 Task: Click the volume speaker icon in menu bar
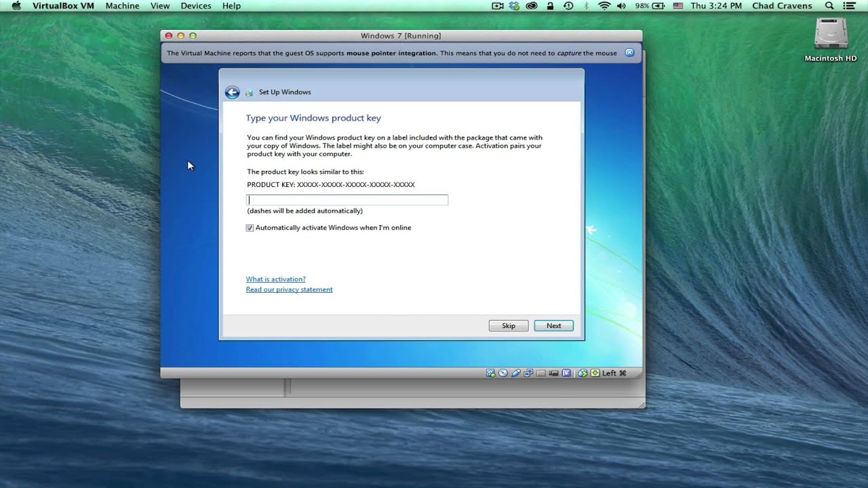point(621,5)
